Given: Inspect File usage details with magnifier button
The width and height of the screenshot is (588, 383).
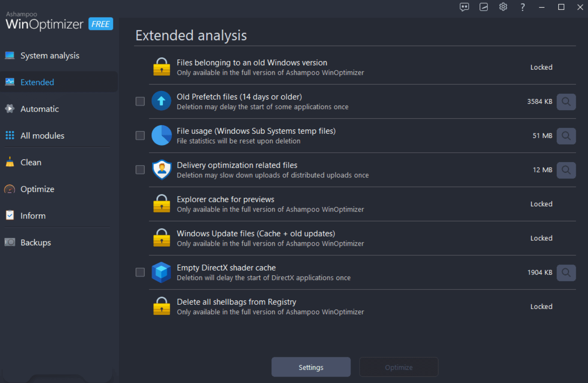Looking at the screenshot, I should coord(566,136).
